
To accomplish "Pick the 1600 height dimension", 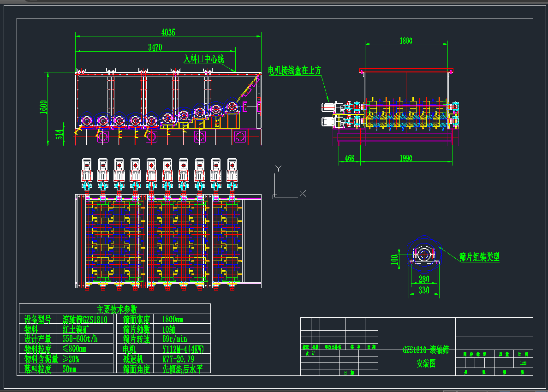I will pos(43,107).
